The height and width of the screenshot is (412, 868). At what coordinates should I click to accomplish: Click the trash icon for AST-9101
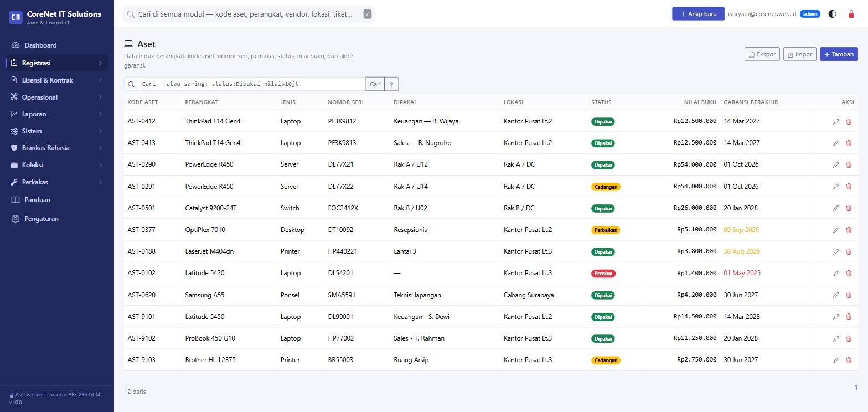point(849,317)
